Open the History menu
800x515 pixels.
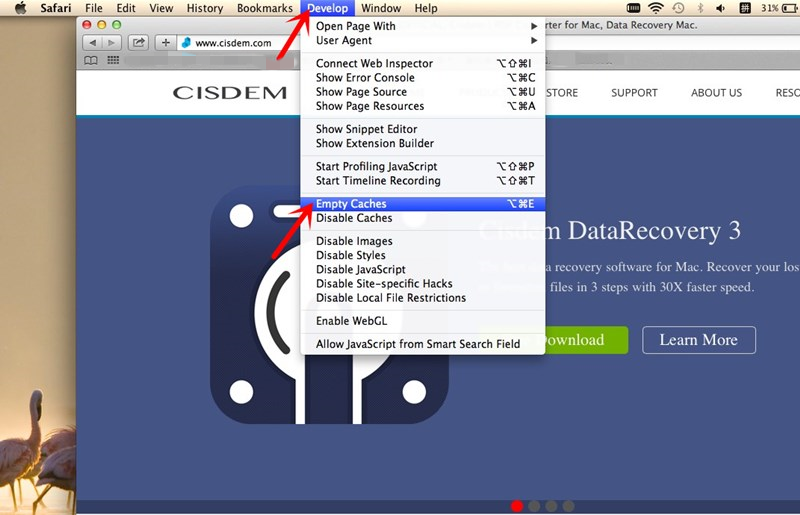(205, 8)
